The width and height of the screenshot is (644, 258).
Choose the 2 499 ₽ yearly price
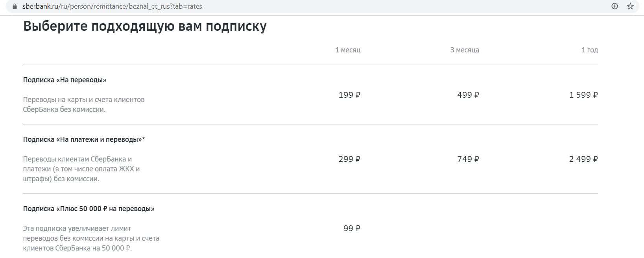(583, 159)
